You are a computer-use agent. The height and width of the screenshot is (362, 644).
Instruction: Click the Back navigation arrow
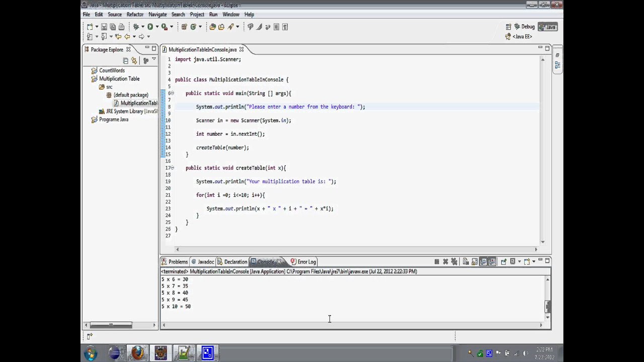[x=127, y=37]
